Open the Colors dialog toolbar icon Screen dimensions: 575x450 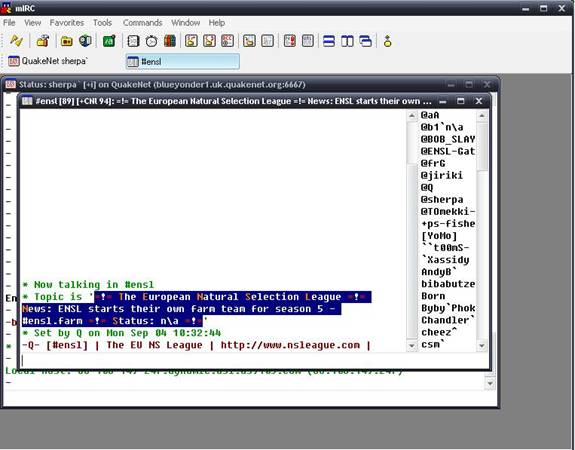tap(169, 41)
